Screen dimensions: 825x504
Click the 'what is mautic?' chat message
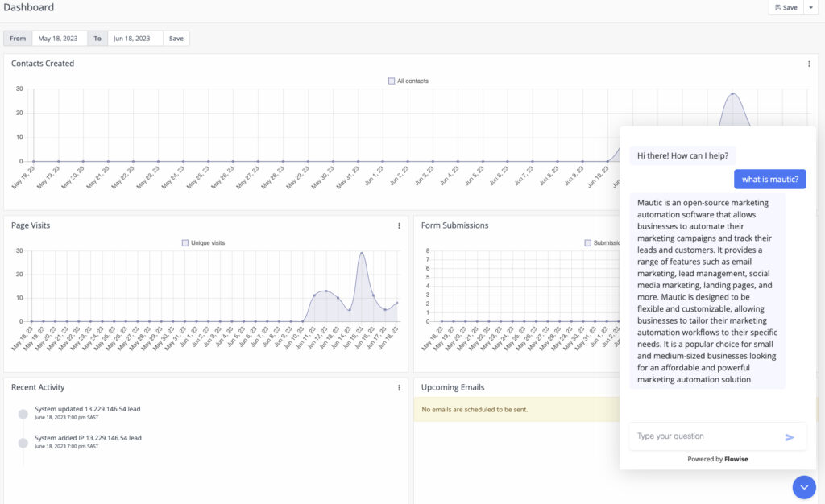tap(769, 180)
